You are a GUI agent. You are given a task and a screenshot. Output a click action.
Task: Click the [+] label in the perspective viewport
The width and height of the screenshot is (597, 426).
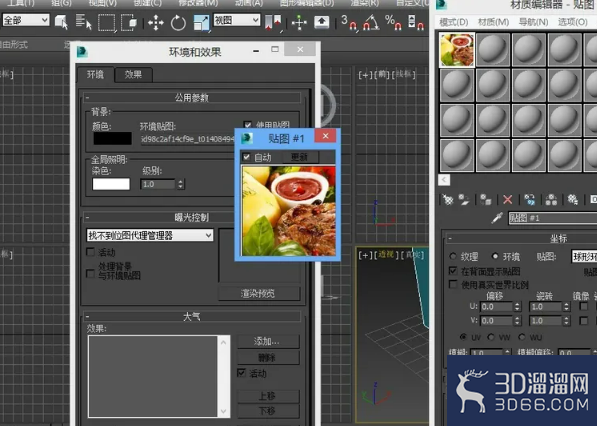(x=365, y=255)
